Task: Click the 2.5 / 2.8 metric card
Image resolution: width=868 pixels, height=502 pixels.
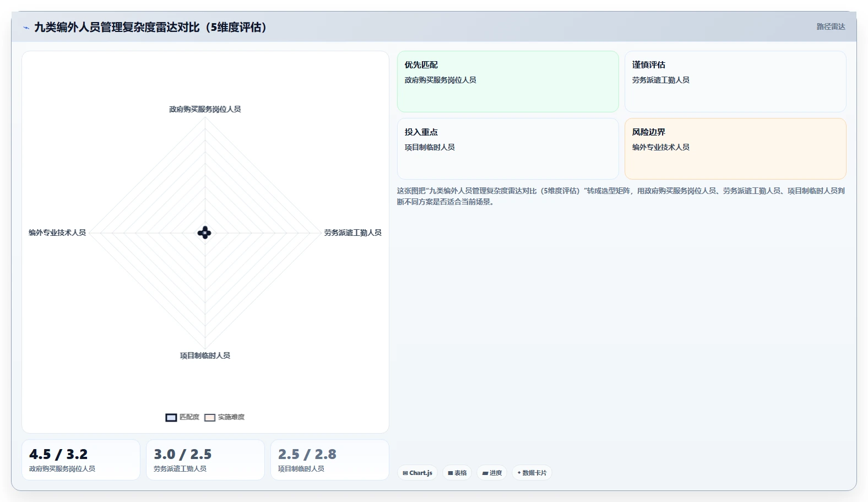Action: click(x=330, y=460)
